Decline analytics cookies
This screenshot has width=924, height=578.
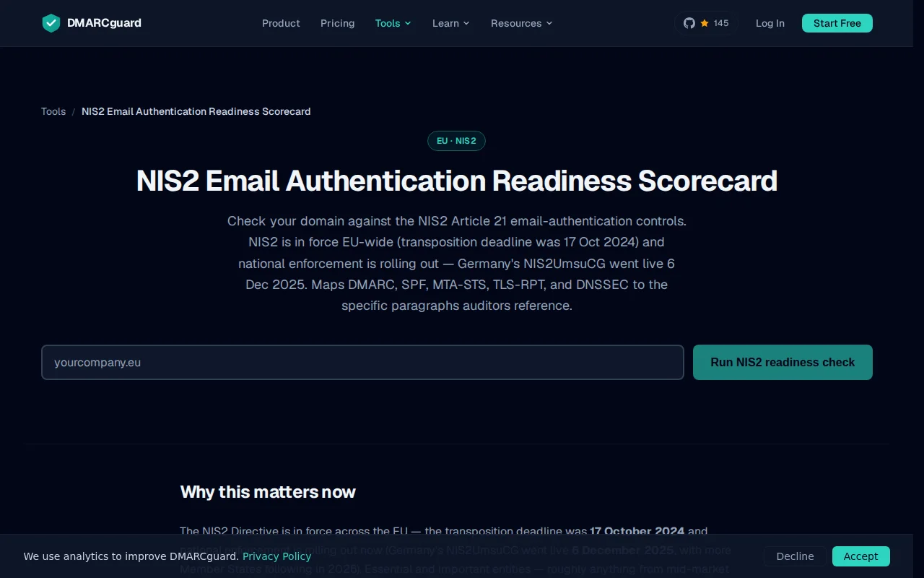coord(795,556)
